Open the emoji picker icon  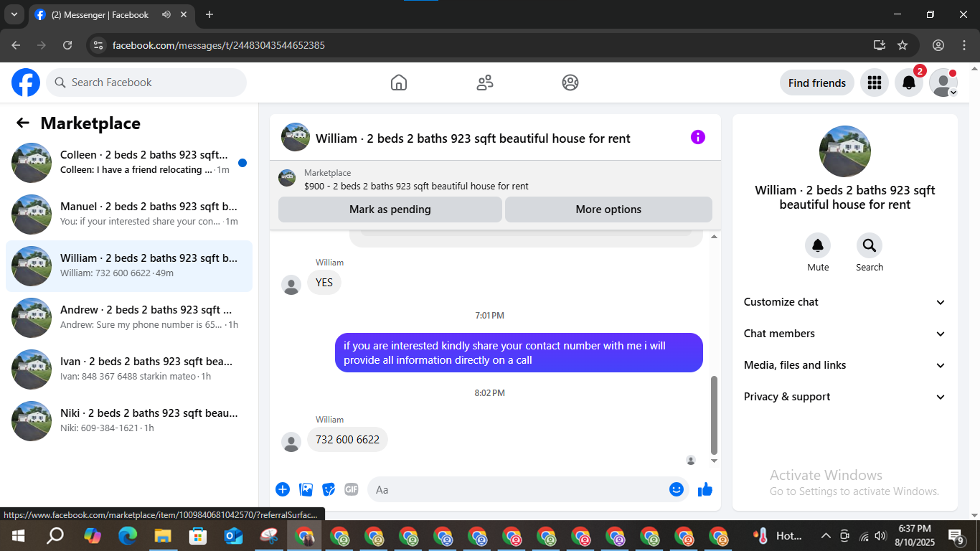(676, 489)
